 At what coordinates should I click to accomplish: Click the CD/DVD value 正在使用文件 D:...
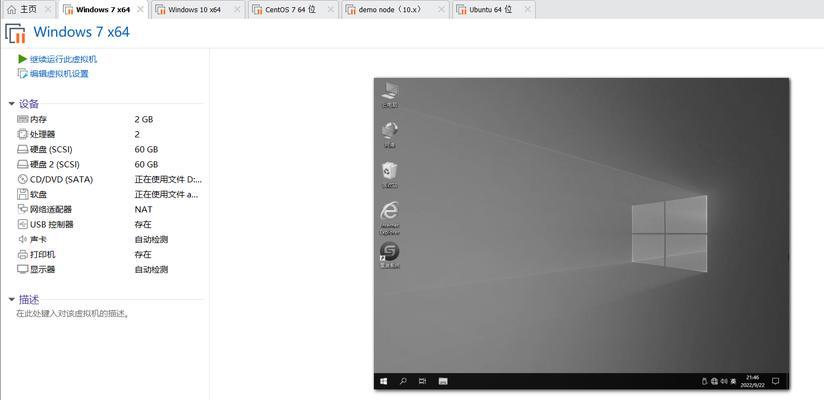click(x=168, y=179)
